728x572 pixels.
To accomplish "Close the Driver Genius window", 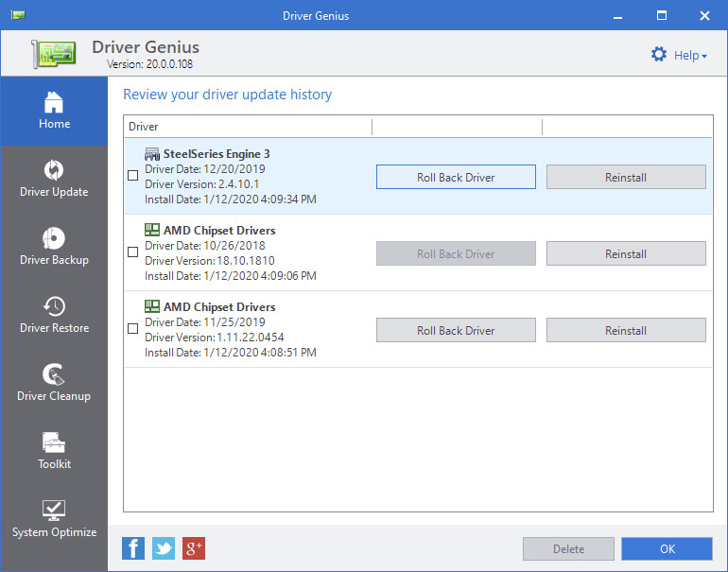I will [704, 16].
